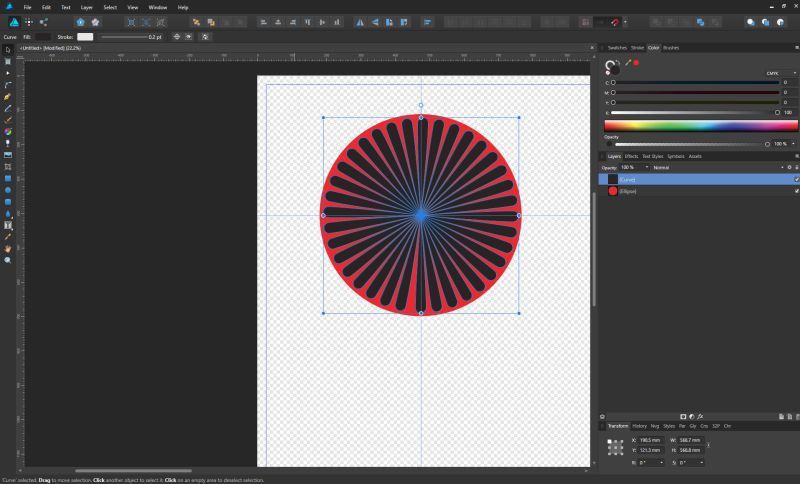Open the layer Opacity 100% dropdown

pyautogui.click(x=647, y=167)
